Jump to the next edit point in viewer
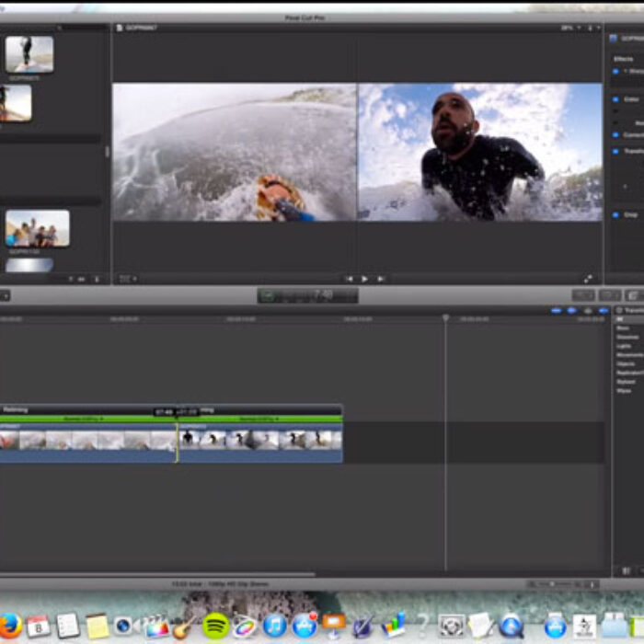This screenshot has width=644, height=644. [x=381, y=279]
